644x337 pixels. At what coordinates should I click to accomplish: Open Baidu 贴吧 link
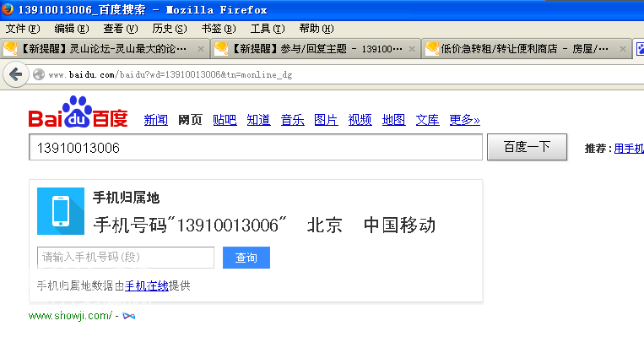click(225, 120)
